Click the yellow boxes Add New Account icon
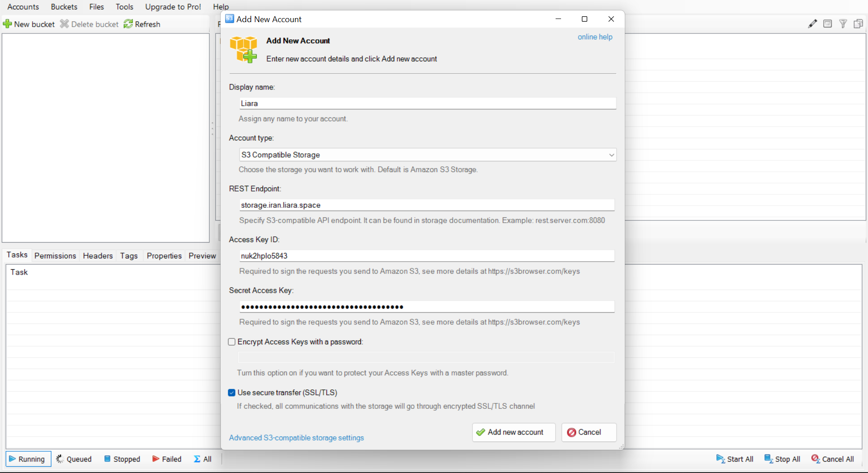Screen dimensions: 868x473 [243, 50]
